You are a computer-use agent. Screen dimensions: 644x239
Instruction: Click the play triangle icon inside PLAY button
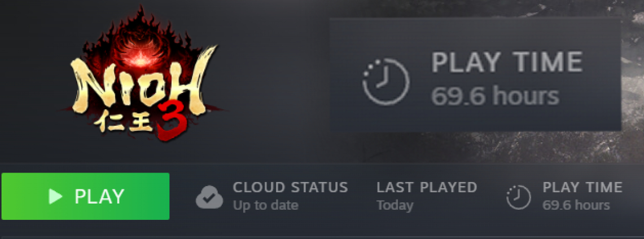click(x=55, y=196)
